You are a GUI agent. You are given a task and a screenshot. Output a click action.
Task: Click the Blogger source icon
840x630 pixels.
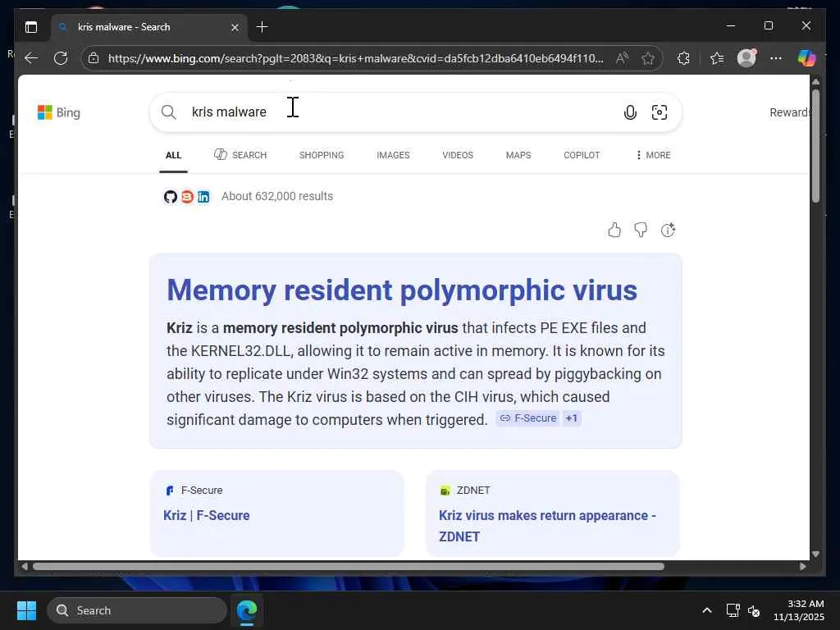[x=187, y=197]
